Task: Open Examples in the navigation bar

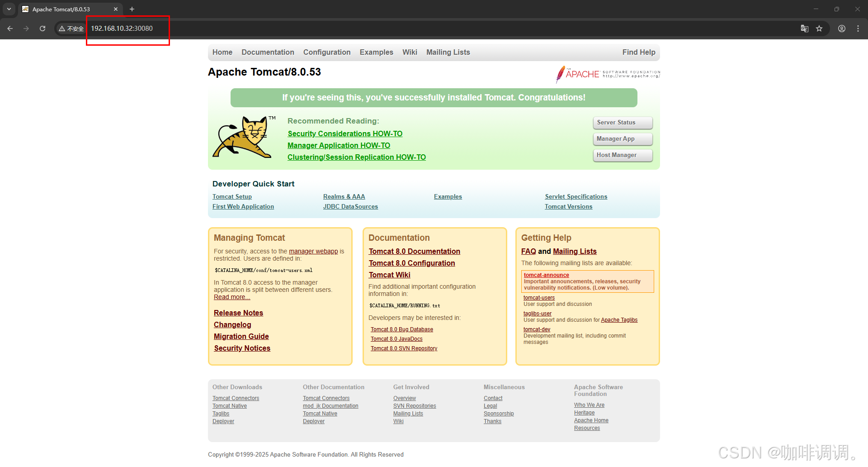Action: 377,52
